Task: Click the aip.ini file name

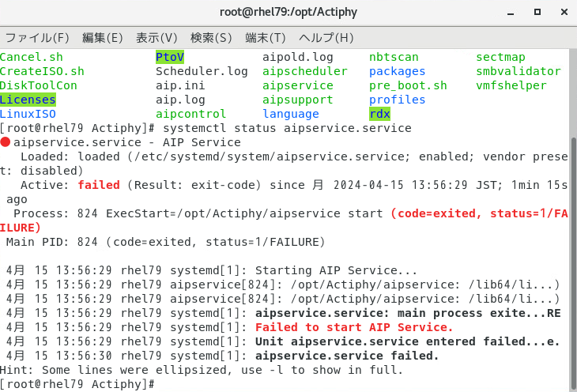Action: coord(180,85)
